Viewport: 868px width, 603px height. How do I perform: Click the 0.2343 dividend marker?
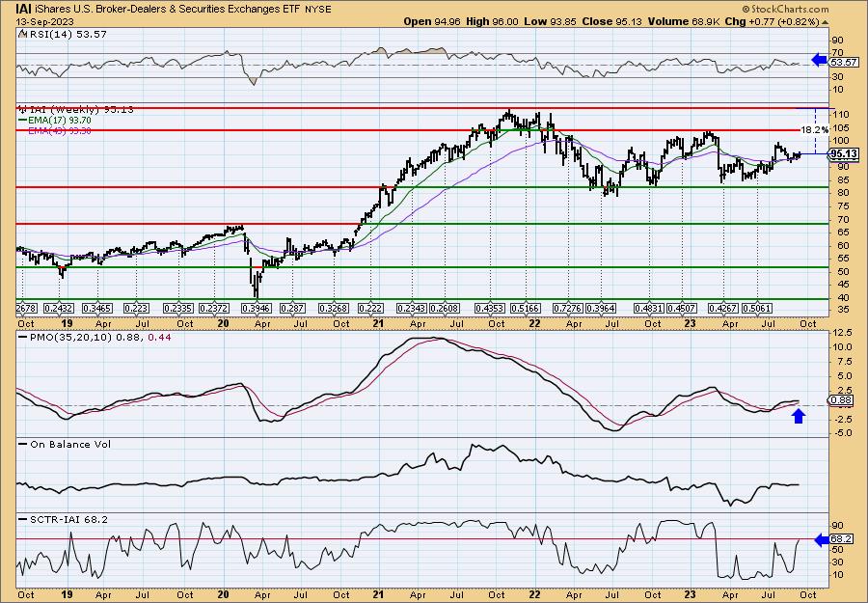click(411, 308)
